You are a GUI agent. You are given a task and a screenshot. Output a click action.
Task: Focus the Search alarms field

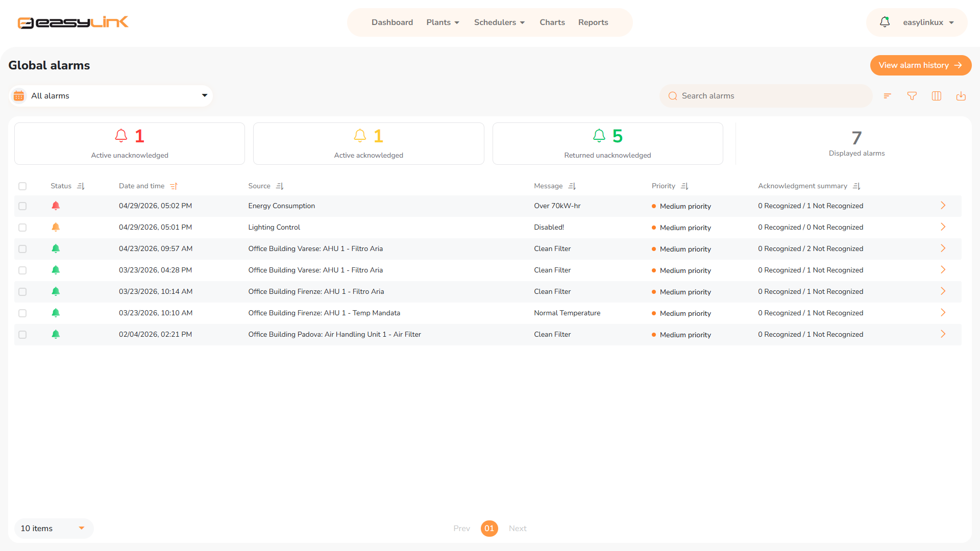pos(766,96)
